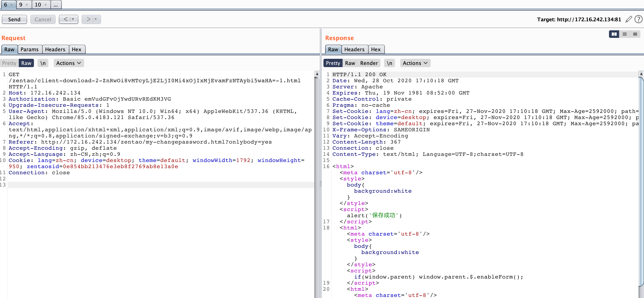The image size is (644, 298).
Task: Click the HTTP/1.1 200 OK status line
Action: [359, 74]
